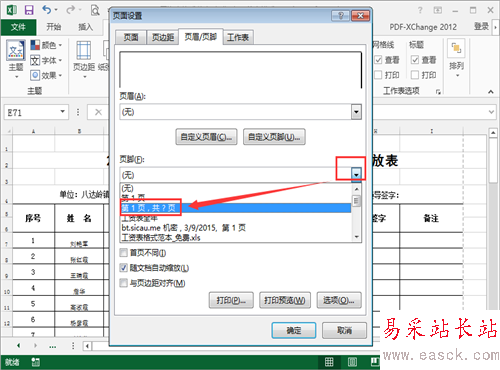The height and width of the screenshot is (370, 500).
Task: Expand the formula bar chevron
Action: (x=491, y=112)
